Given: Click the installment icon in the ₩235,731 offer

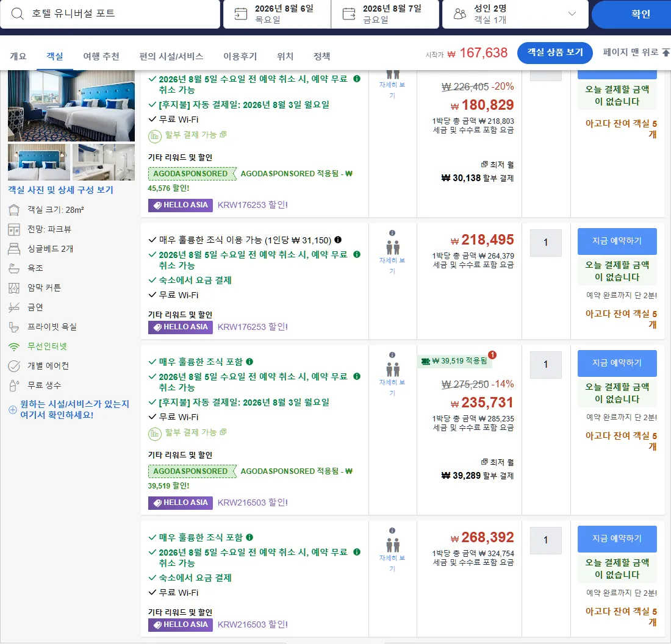Looking at the screenshot, I should click(x=154, y=434).
